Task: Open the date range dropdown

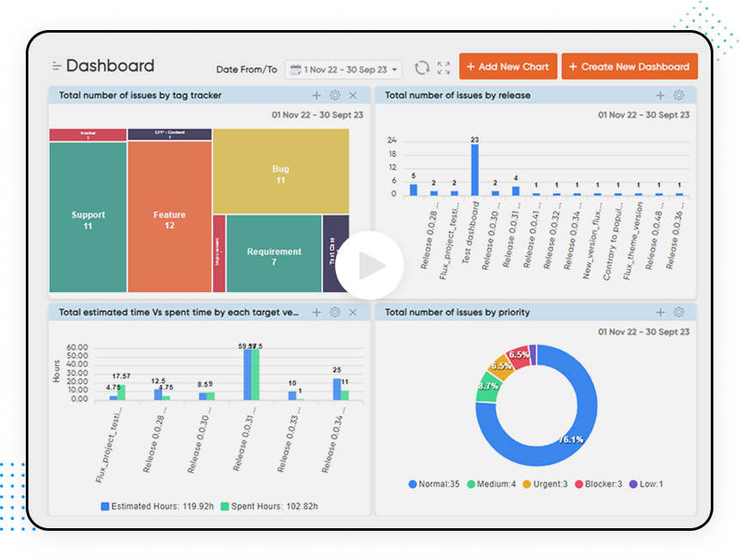Action: pyautogui.click(x=344, y=69)
